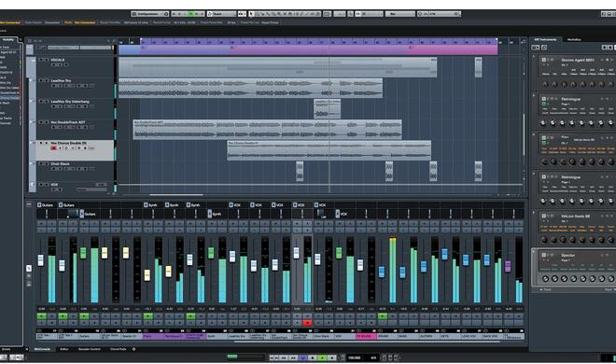
Task: Select the Vox DoubleTrack ADT track name
Action: (68, 122)
